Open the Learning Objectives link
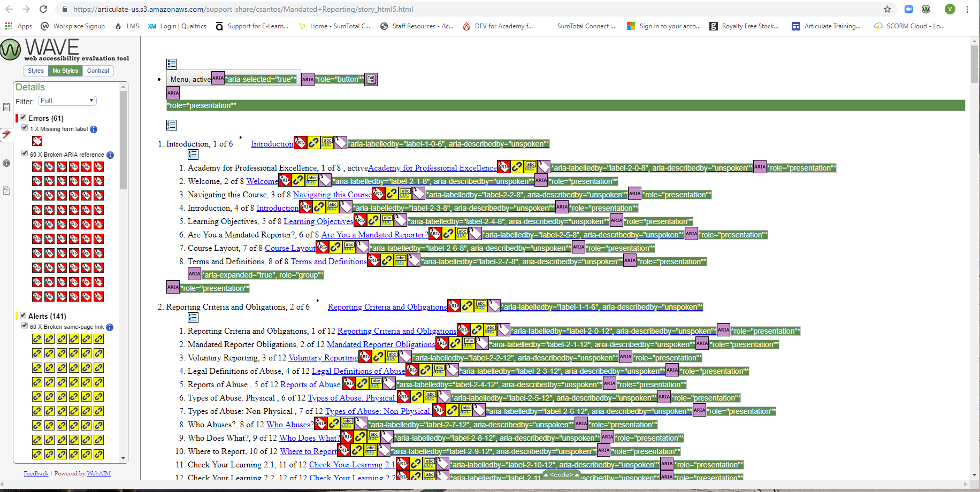980x492 pixels. 318,221
